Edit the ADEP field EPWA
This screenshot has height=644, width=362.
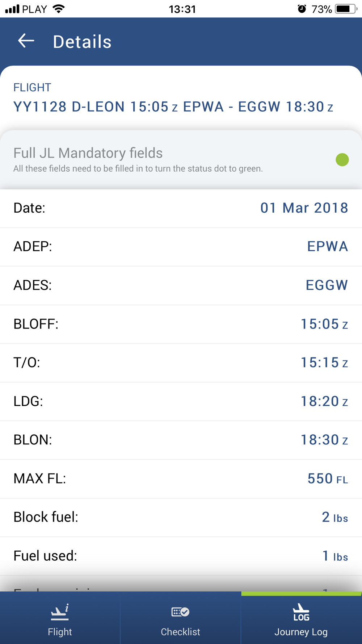coord(327,247)
